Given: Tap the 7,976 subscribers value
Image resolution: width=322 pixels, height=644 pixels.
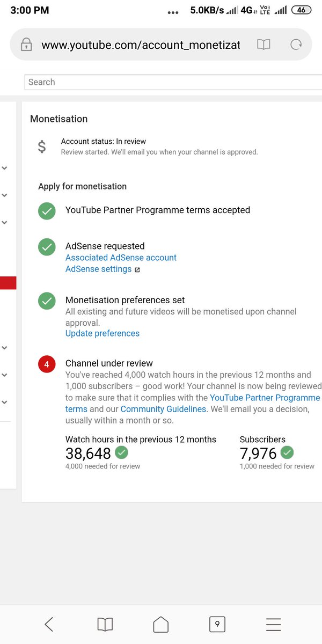Looking at the screenshot, I should 258,453.
